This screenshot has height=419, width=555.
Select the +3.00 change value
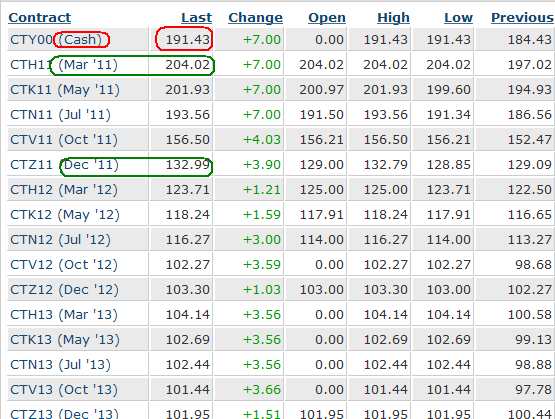262,240
